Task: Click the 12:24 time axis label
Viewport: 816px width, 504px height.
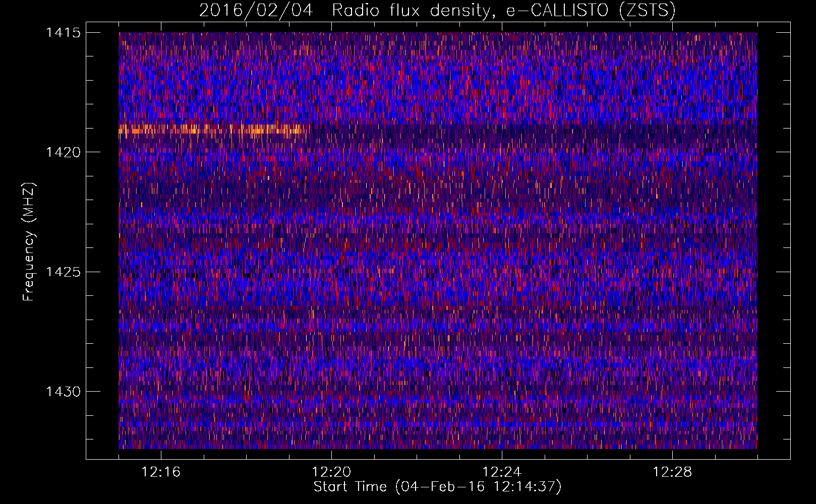Action: (502, 472)
